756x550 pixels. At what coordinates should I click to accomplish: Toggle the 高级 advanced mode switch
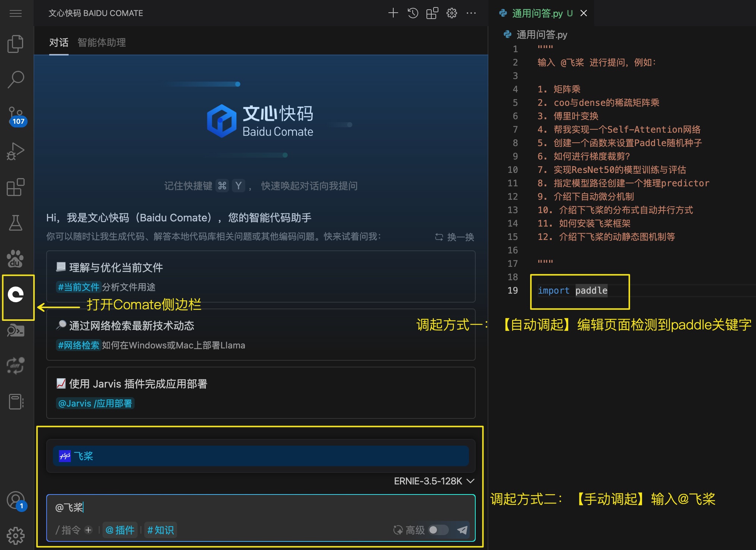[x=438, y=530]
